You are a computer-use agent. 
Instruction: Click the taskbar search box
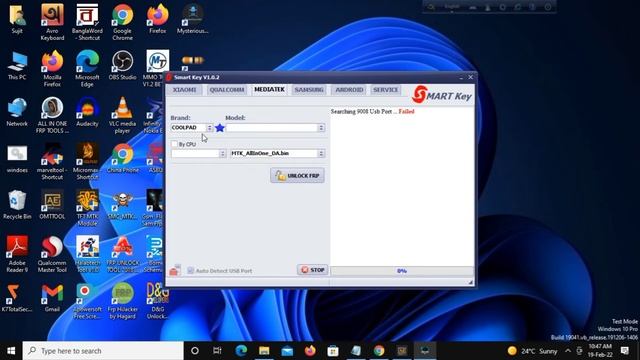coord(103,351)
